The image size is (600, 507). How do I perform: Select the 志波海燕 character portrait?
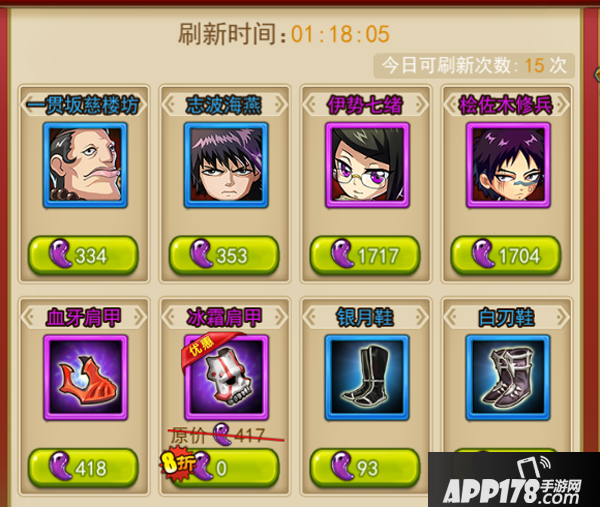(226, 165)
